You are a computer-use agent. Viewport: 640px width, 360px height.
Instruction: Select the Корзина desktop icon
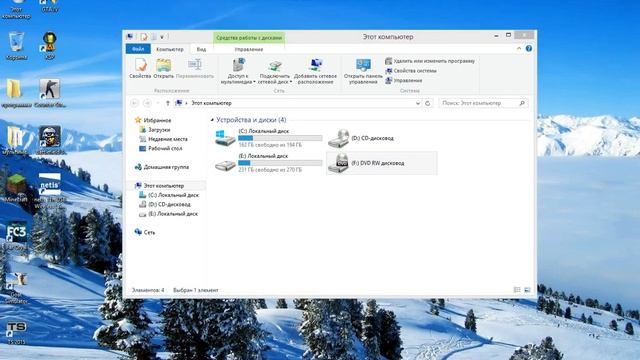(x=16, y=46)
